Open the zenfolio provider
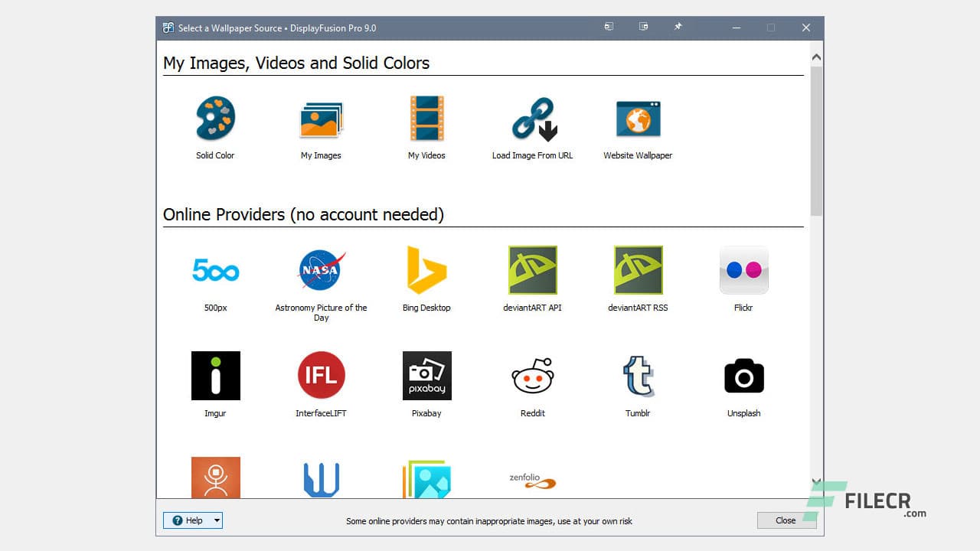Screen dimensions: 980x551 (x=532, y=481)
